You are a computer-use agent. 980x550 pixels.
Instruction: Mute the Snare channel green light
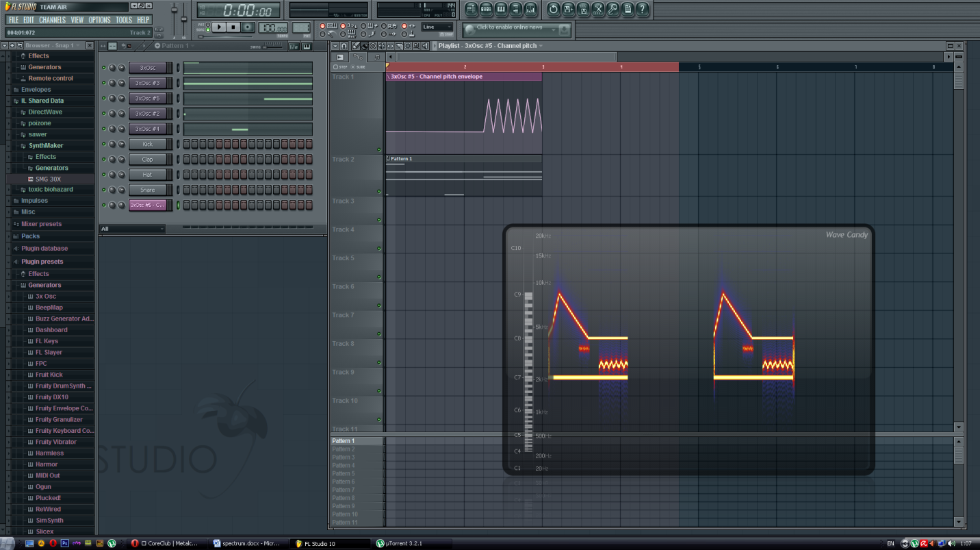[104, 190]
